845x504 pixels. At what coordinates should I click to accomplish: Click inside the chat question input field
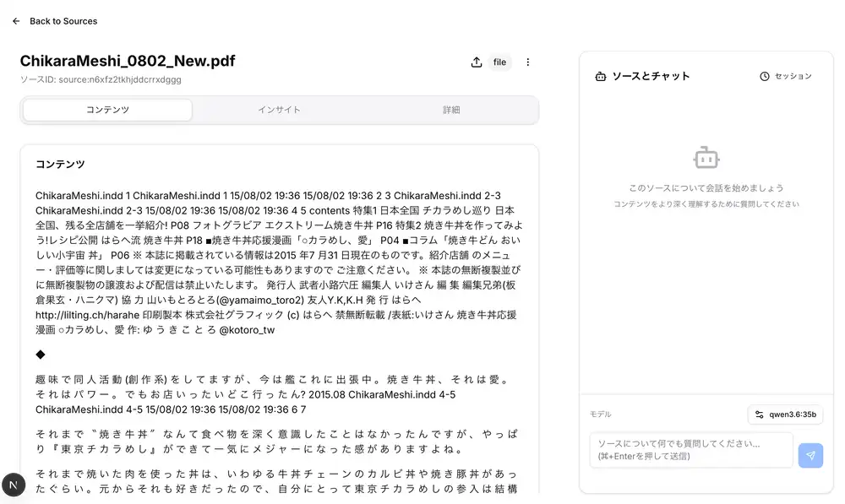coord(690,448)
